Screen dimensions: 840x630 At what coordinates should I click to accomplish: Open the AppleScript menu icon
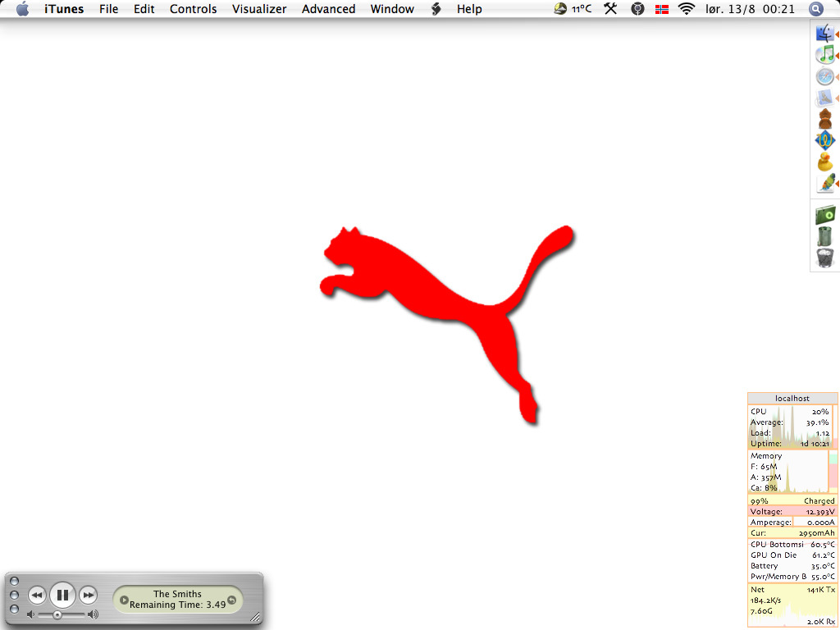point(436,9)
